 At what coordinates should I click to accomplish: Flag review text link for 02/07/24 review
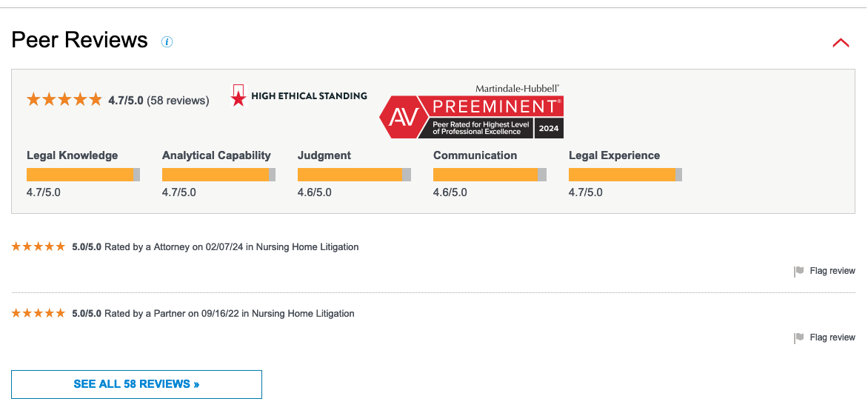[x=832, y=271]
